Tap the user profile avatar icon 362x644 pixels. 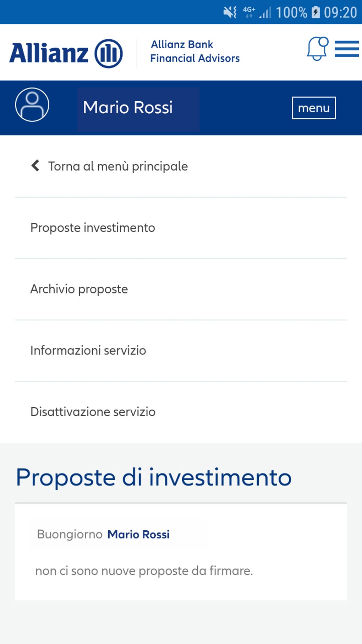click(x=32, y=105)
